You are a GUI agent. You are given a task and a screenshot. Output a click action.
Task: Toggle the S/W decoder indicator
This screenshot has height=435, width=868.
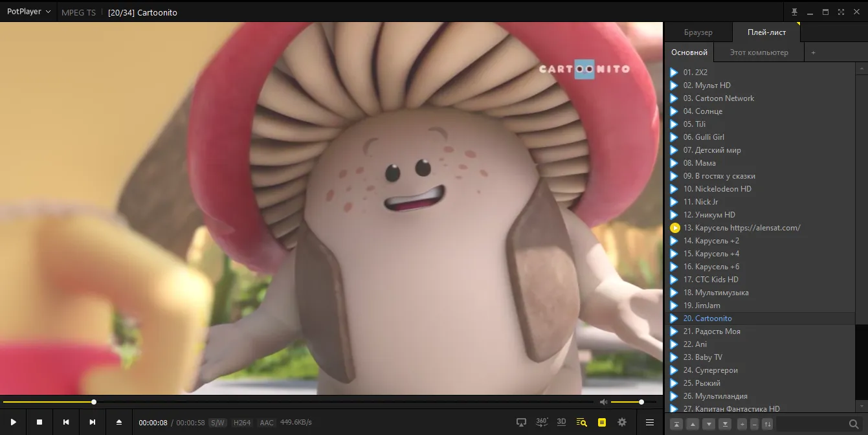click(217, 423)
